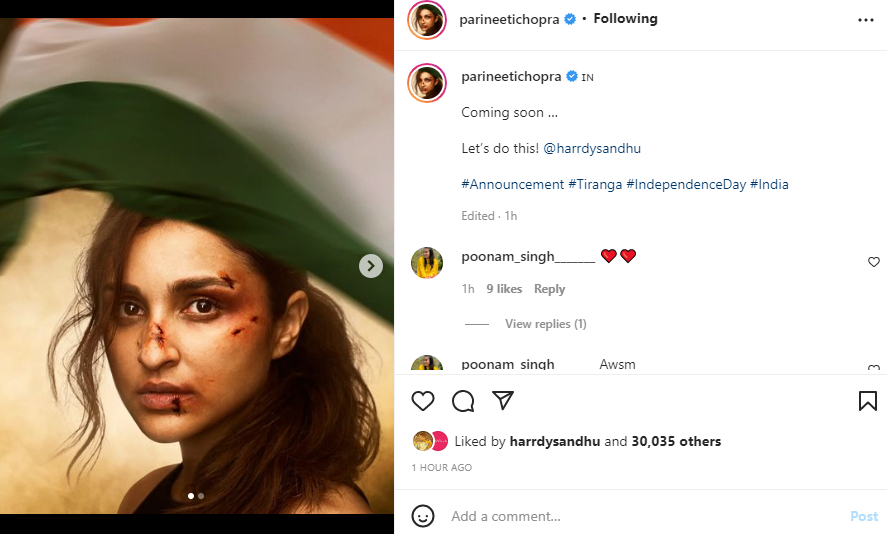
Task: Open emoji picker in comment box
Action: click(423, 516)
